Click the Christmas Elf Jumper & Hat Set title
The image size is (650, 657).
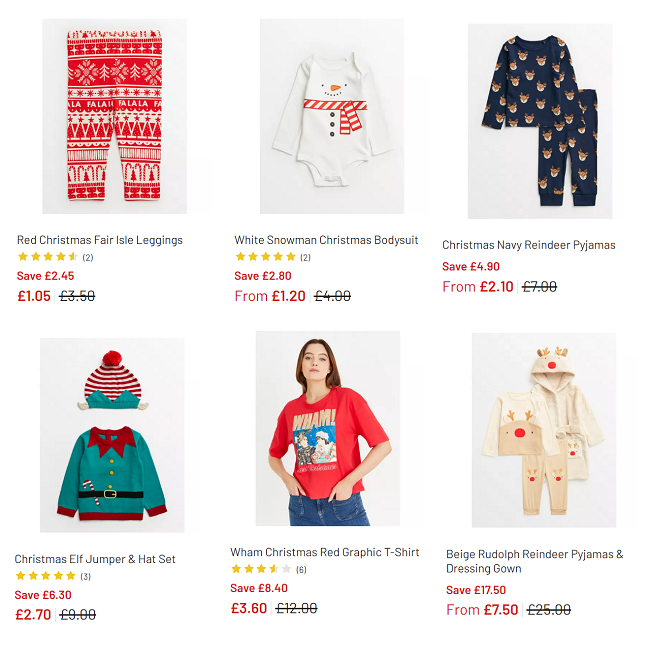(x=95, y=559)
